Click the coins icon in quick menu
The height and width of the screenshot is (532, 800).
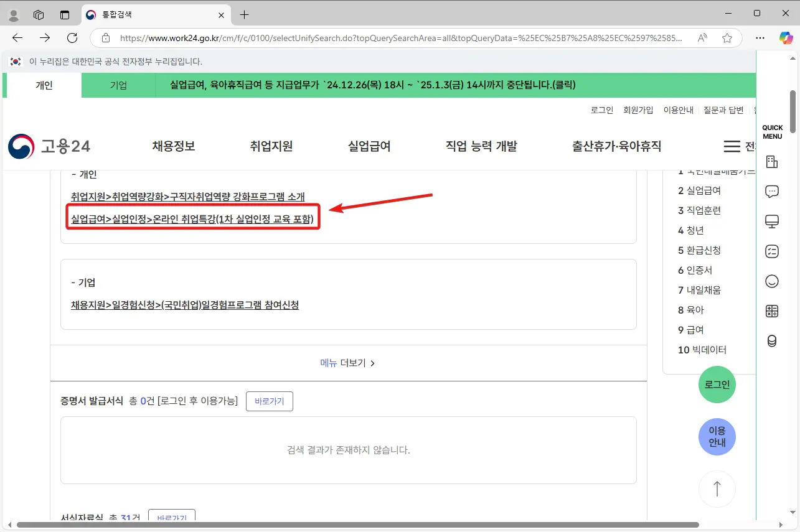(x=772, y=341)
